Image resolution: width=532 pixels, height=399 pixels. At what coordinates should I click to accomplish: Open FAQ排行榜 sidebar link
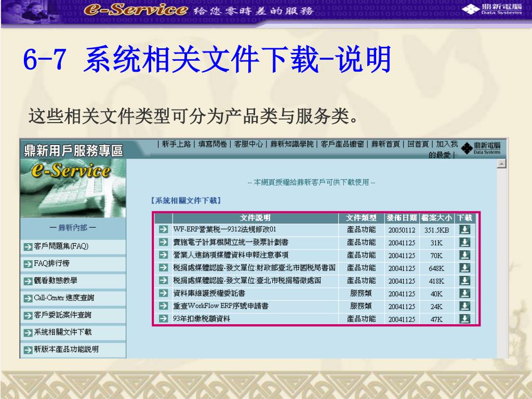[51, 263]
